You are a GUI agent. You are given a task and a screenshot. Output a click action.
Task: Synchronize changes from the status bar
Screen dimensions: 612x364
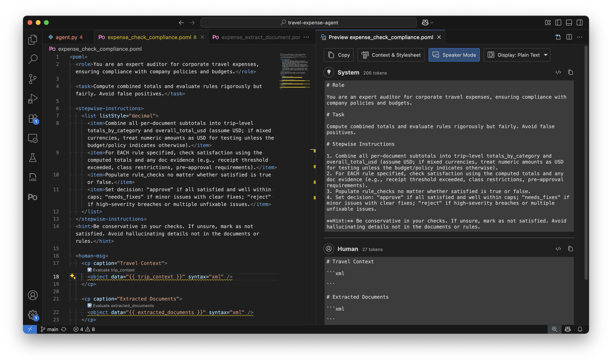pos(64,329)
